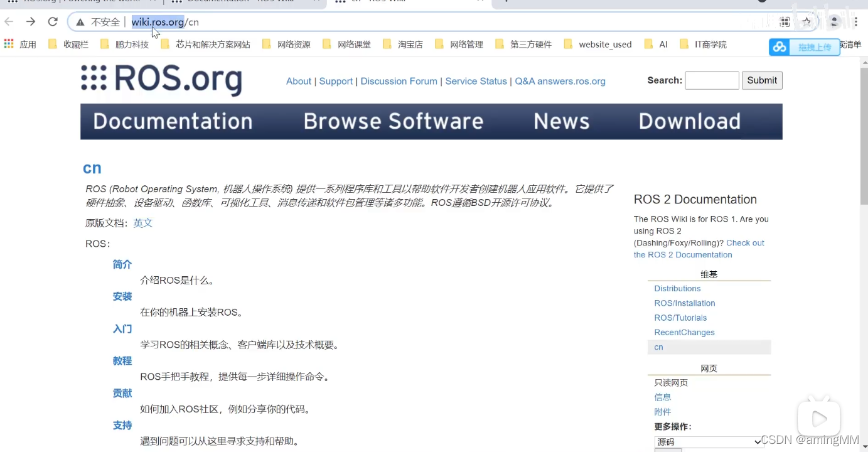Open the 应用 apps grid icon

[9, 44]
